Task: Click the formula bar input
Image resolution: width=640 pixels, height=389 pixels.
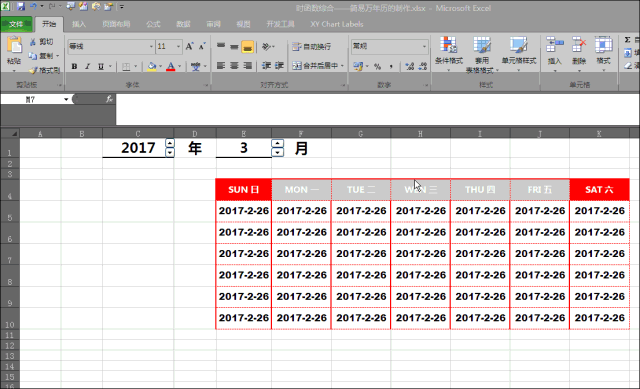Action: tap(377, 109)
